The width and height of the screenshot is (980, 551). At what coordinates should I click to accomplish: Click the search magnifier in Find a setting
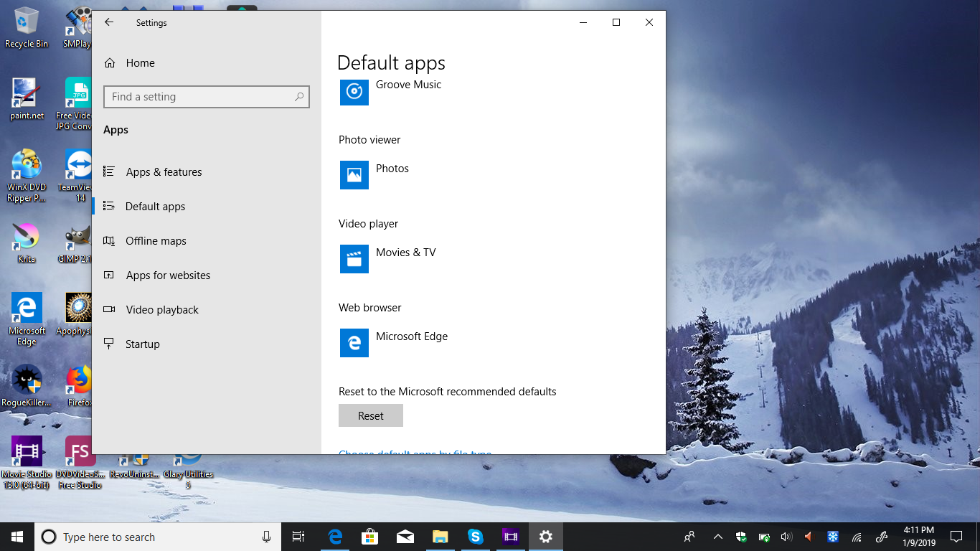tap(299, 97)
